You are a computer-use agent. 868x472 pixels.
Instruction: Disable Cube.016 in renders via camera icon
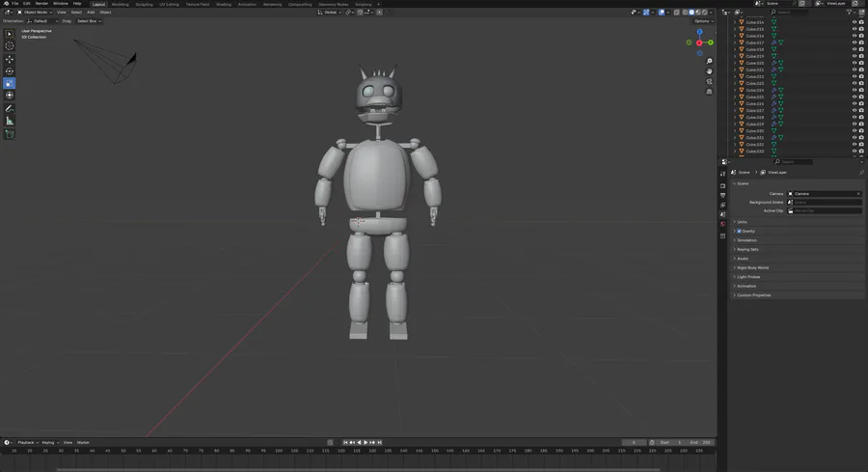(x=861, y=36)
